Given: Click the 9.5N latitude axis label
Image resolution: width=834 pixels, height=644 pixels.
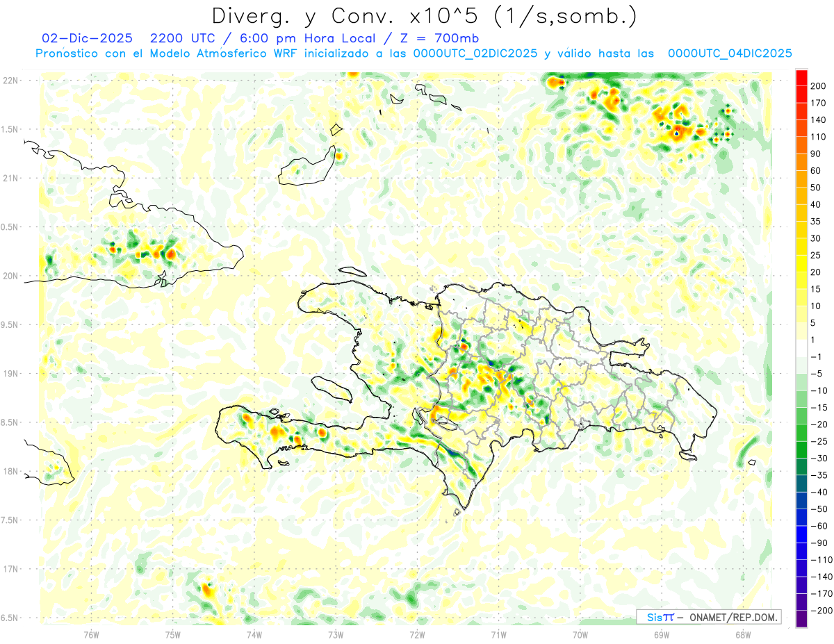Looking at the screenshot, I should pyautogui.click(x=10, y=324).
